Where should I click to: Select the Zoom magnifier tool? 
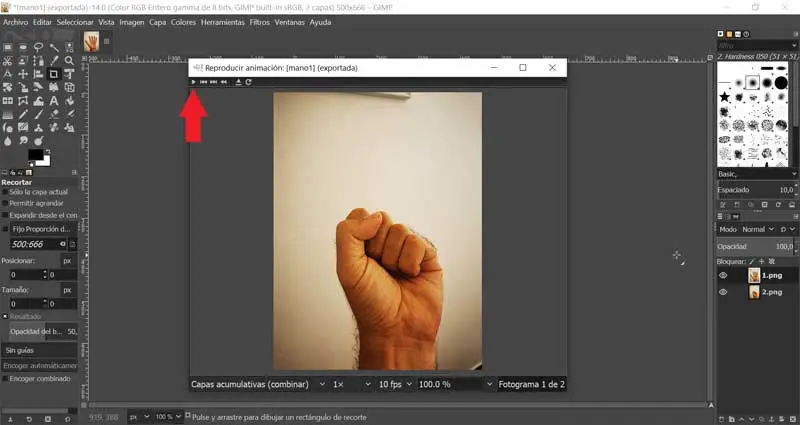pyautogui.click(x=69, y=61)
